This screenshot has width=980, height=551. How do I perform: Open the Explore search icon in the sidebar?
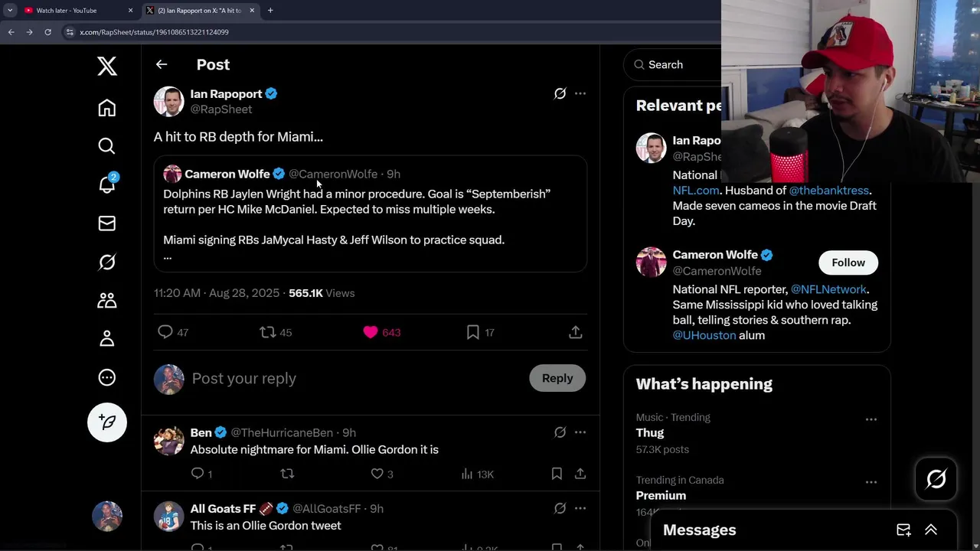coord(107,146)
